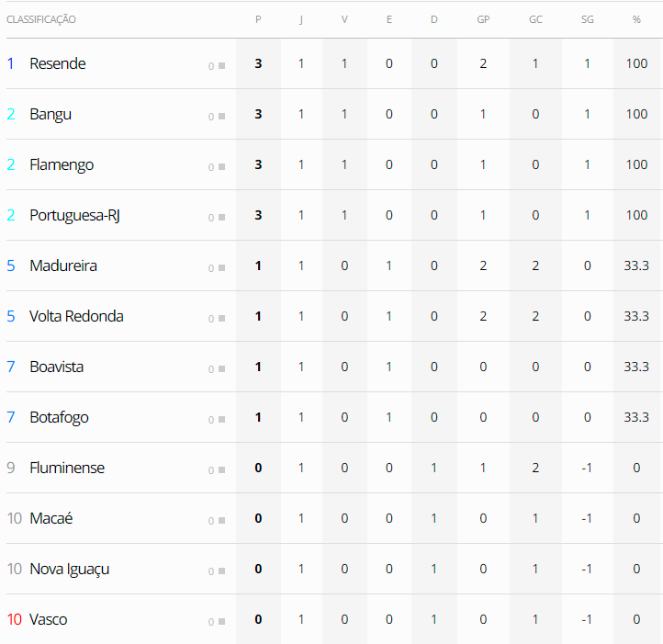Click the CLASSIFICAÇÃO table heading
Screen dimensions: 663x644
(x=41, y=19)
